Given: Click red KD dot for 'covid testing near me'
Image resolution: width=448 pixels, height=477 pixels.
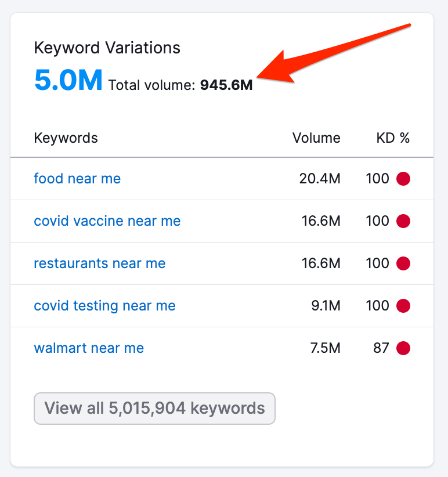Looking at the screenshot, I should 403,306.
